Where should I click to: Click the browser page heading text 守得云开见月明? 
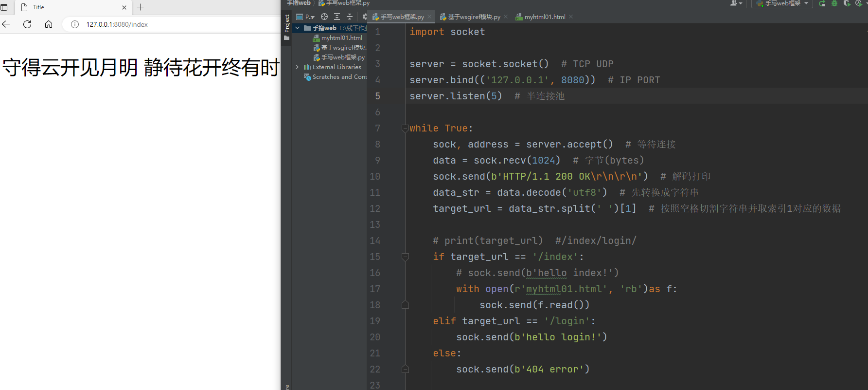pos(70,67)
